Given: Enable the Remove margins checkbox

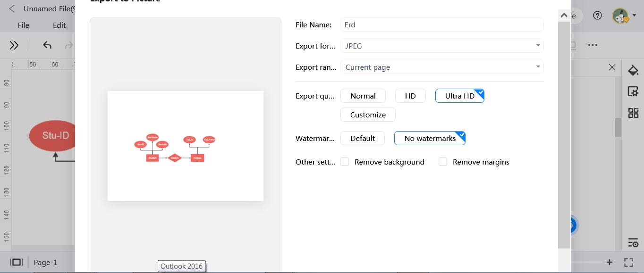Looking at the screenshot, I should [x=443, y=162].
